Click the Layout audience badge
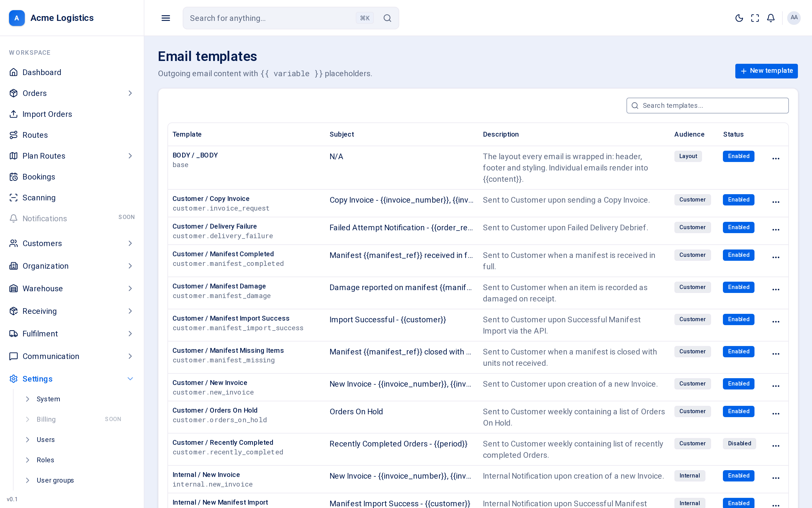Screen dimensions: 812x508 pyautogui.click(x=688, y=156)
